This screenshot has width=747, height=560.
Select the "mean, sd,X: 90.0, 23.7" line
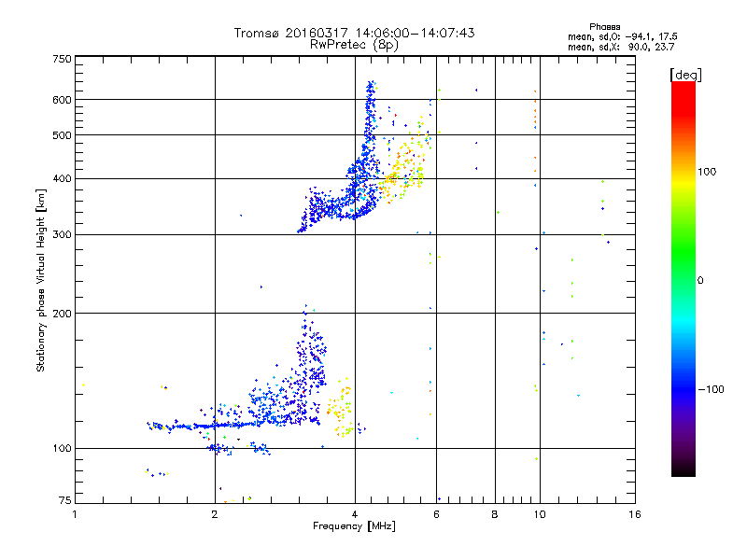coord(621,47)
